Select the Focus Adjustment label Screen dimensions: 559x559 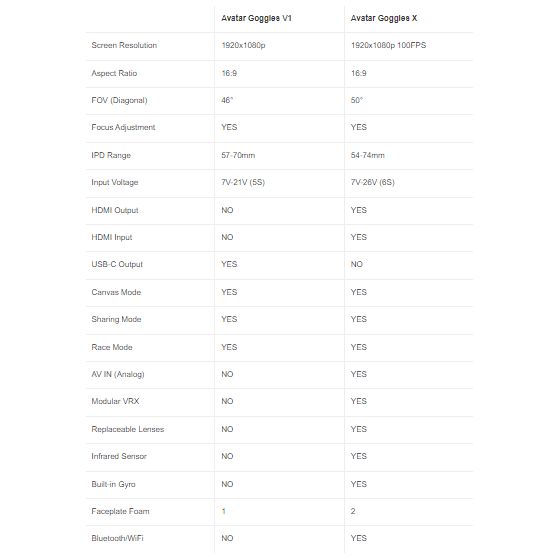123,127
